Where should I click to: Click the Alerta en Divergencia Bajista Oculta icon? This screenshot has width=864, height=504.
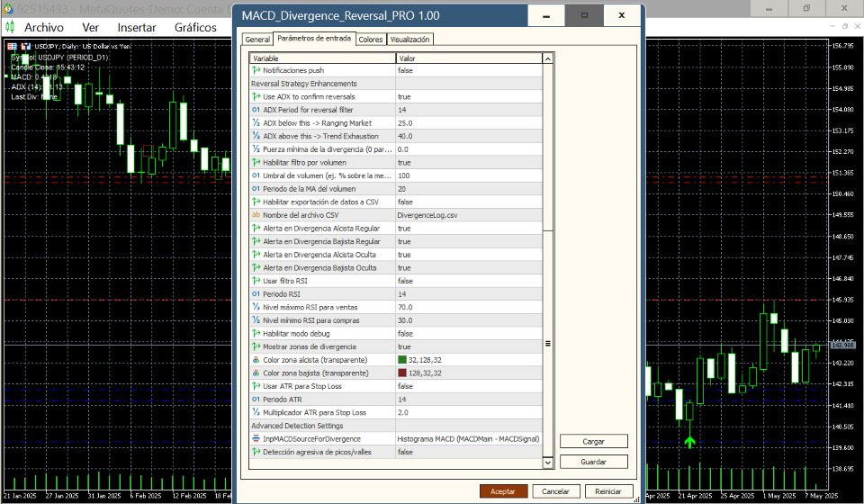(x=256, y=267)
